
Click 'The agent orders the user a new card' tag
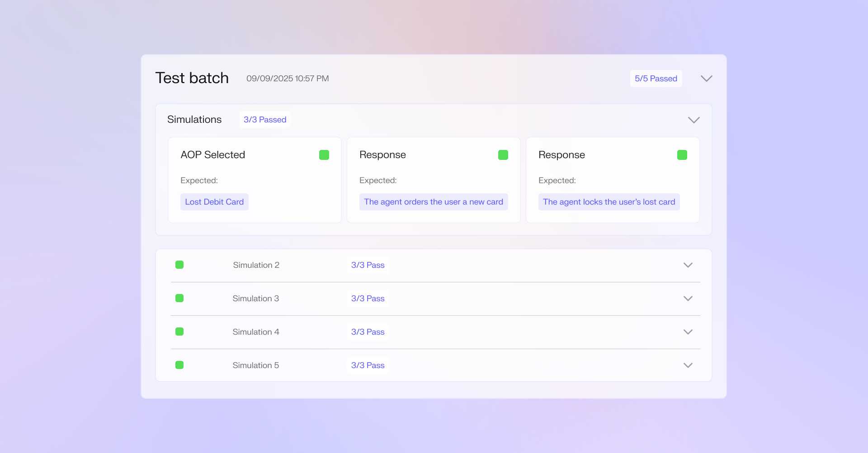(434, 202)
